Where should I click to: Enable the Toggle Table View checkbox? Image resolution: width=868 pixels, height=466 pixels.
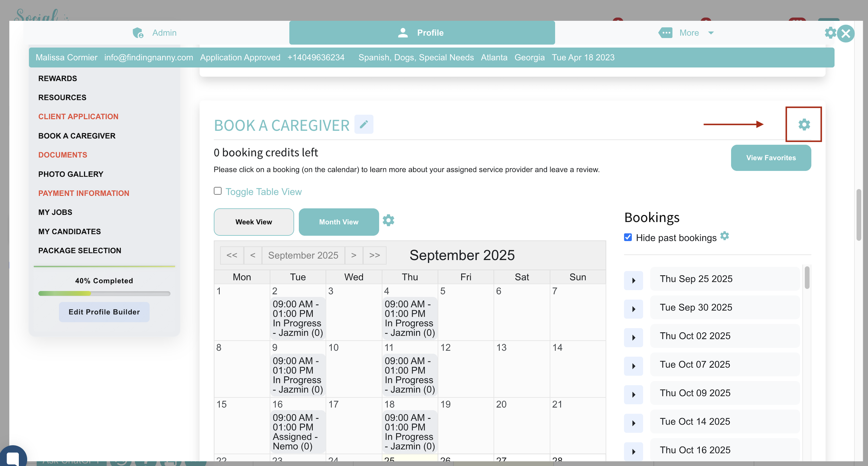[x=218, y=191]
